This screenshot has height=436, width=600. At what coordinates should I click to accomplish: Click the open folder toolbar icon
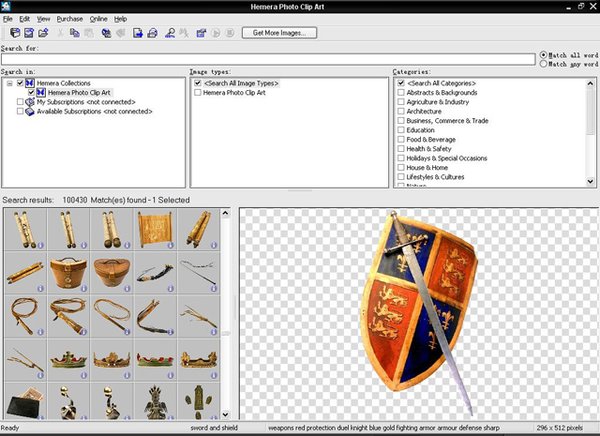coord(43,33)
